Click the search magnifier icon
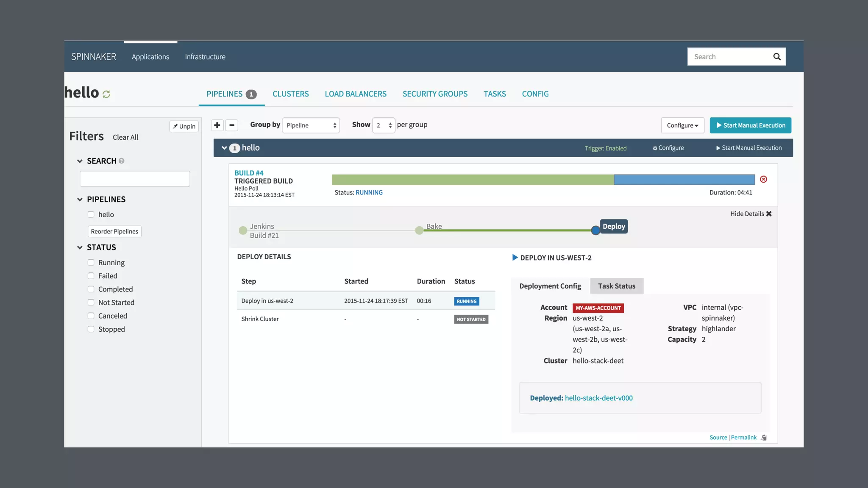The height and width of the screenshot is (488, 868). tap(776, 57)
